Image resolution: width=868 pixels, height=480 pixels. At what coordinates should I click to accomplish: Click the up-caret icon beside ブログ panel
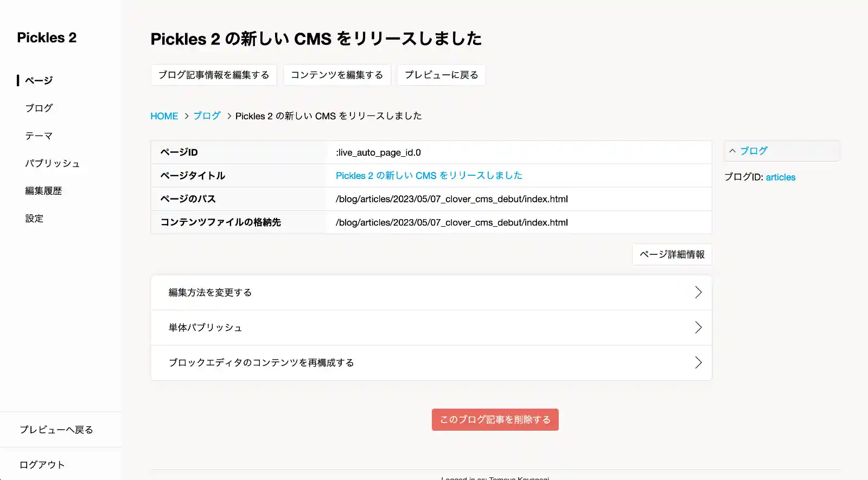pyautogui.click(x=732, y=151)
